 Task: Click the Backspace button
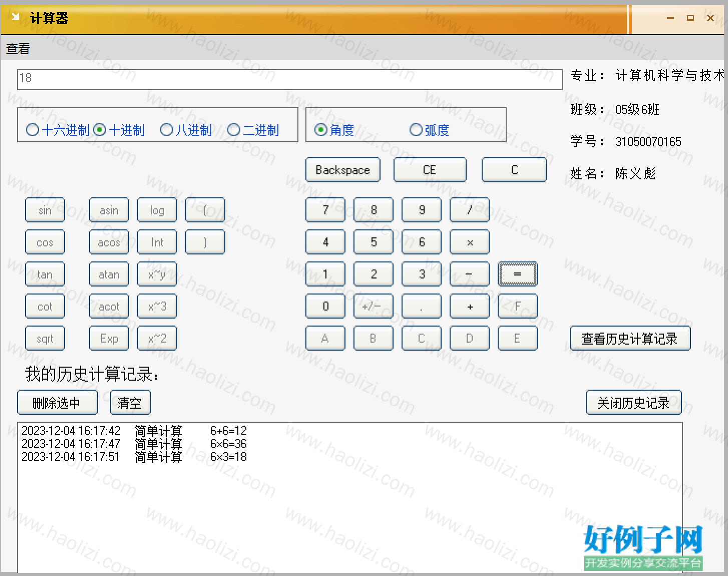tap(343, 170)
